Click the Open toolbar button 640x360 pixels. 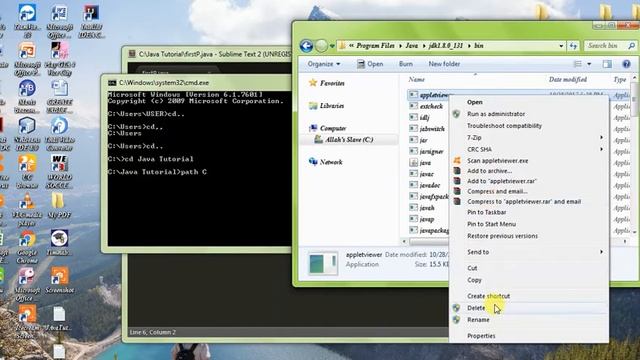click(x=370, y=64)
